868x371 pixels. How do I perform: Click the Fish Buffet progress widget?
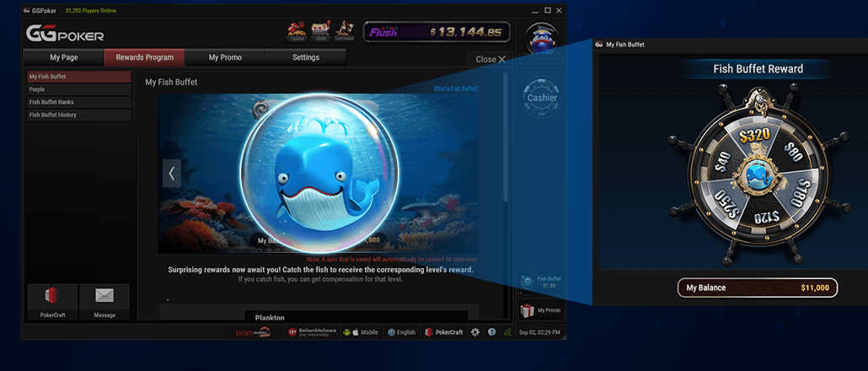click(x=541, y=282)
